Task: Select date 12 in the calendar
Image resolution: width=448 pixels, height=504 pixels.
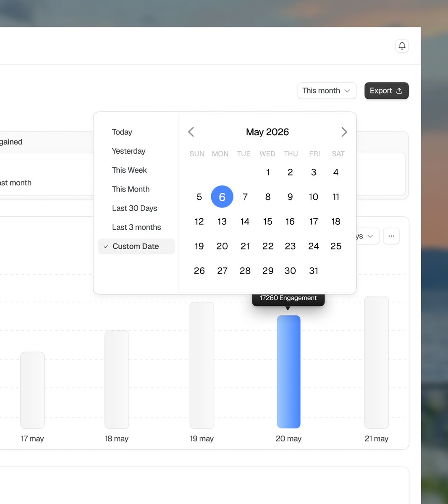Action: [x=199, y=221]
